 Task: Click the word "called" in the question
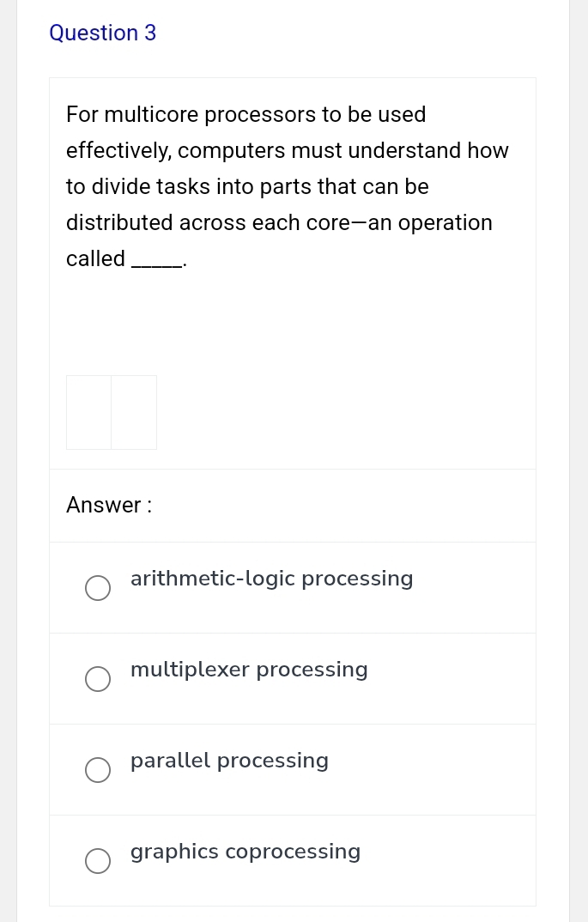coord(95,258)
